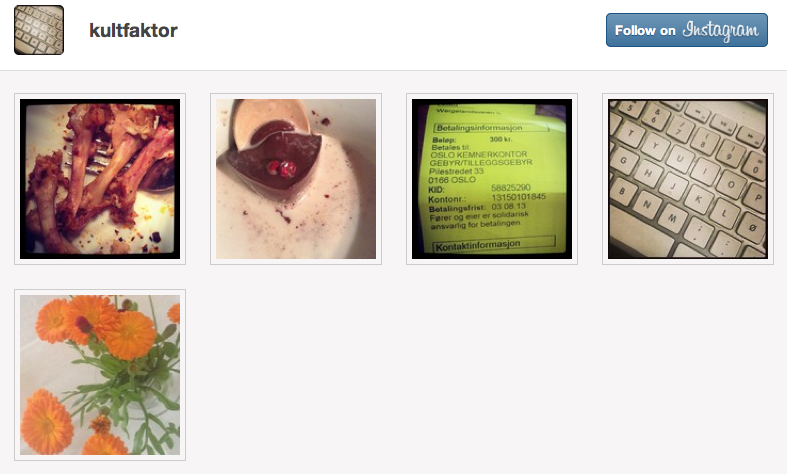Image resolution: width=787 pixels, height=474 pixels.
Task: Open the chicken bones photo thumbnail
Action: (x=100, y=179)
